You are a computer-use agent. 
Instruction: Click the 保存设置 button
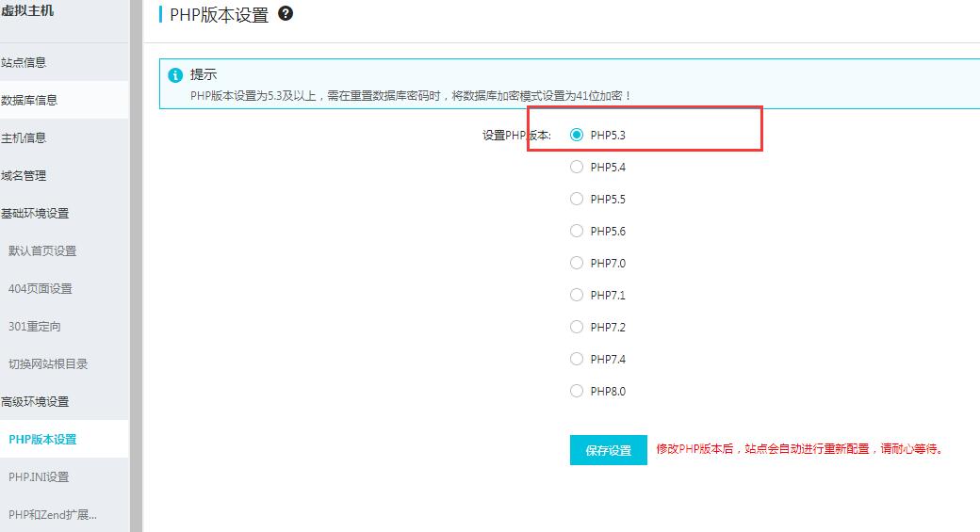608,450
